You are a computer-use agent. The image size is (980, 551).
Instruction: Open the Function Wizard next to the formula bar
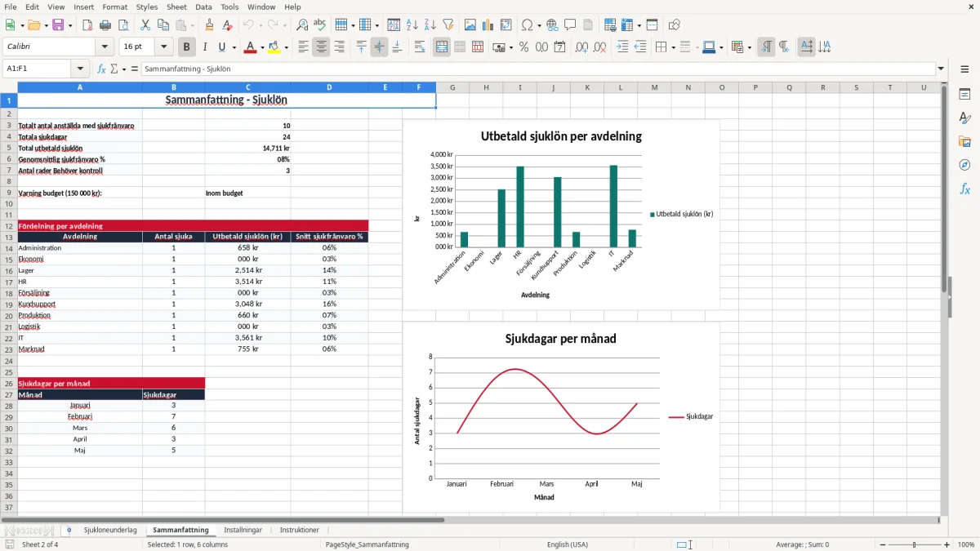point(102,69)
